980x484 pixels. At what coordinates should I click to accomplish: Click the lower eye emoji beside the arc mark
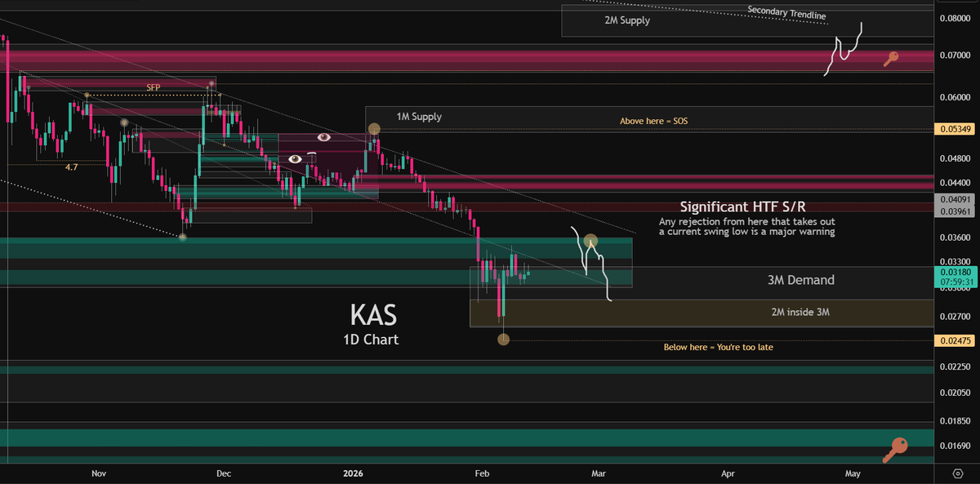click(295, 158)
